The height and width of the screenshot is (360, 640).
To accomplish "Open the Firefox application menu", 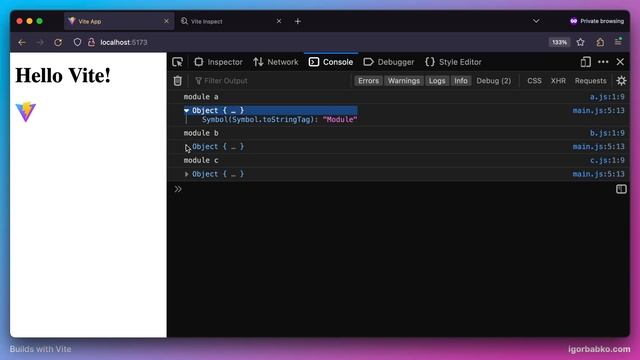I will [x=618, y=42].
